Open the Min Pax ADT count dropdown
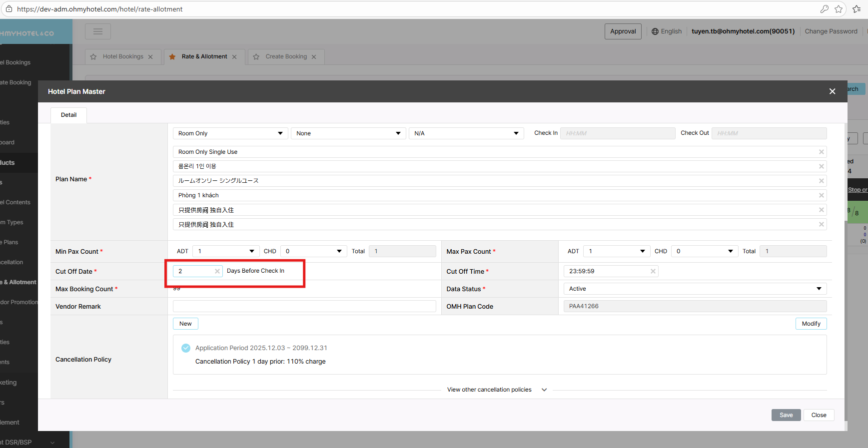Screen dimensions: 868x448 coord(226,251)
